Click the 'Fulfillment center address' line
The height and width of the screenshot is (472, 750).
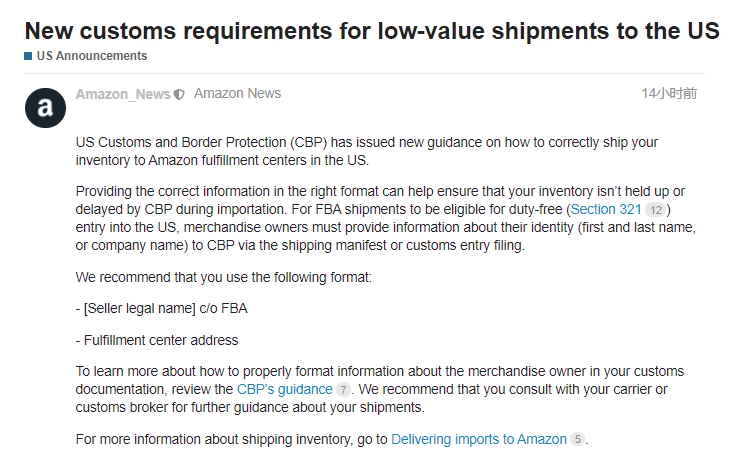point(157,339)
